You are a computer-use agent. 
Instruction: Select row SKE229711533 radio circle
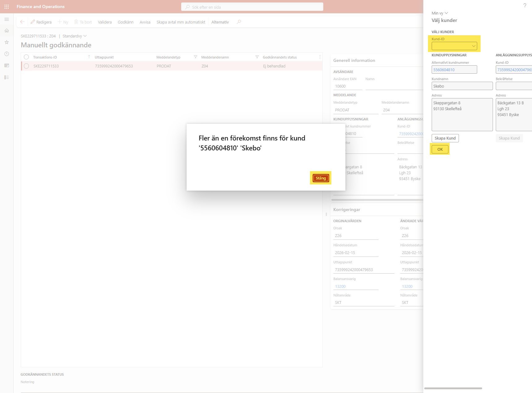pyautogui.click(x=26, y=66)
